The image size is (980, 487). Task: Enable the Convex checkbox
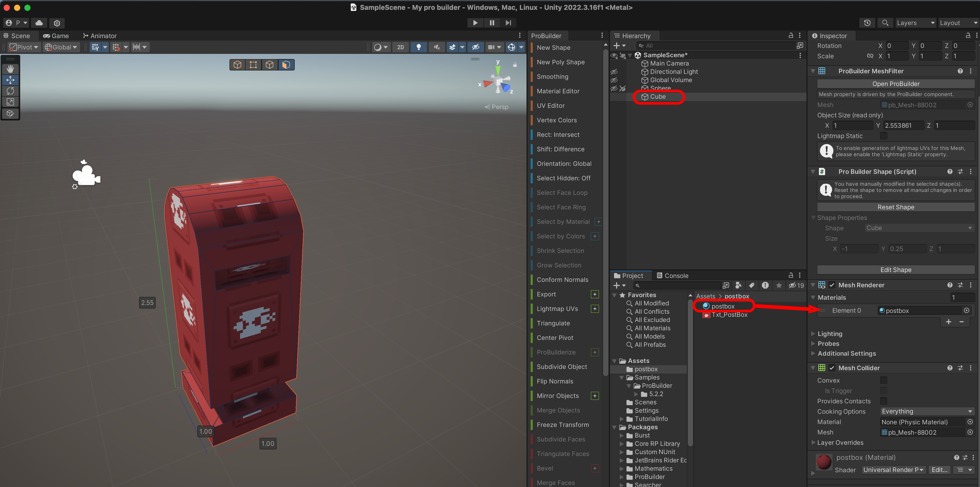point(883,380)
